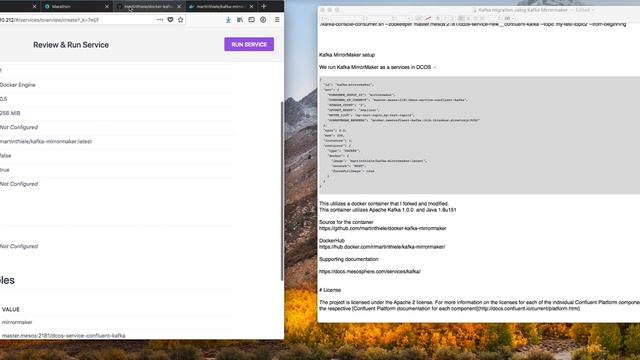Close the leftmost partially hidden browser tab
The height and width of the screenshot is (360, 640).
point(34,7)
